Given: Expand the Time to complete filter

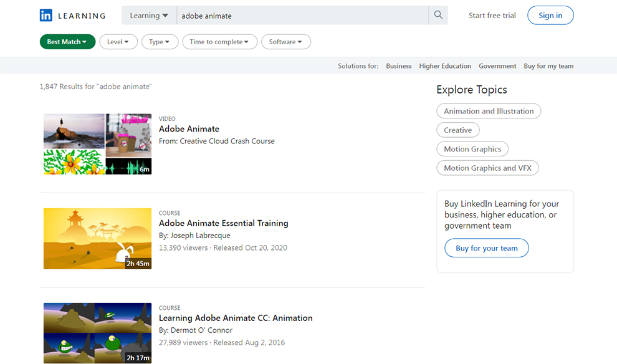Looking at the screenshot, I should click(219, 42).
